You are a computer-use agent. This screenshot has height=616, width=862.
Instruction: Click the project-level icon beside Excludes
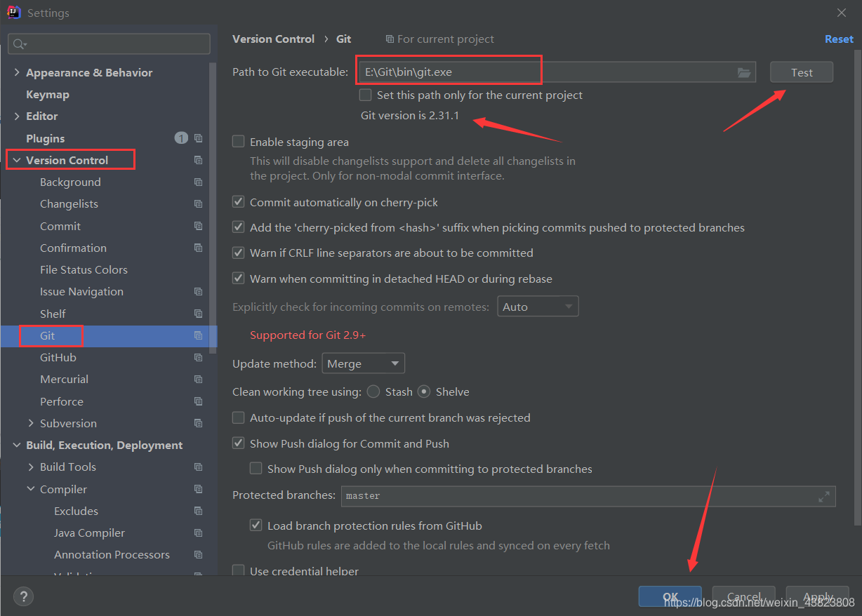click(199, 511)
